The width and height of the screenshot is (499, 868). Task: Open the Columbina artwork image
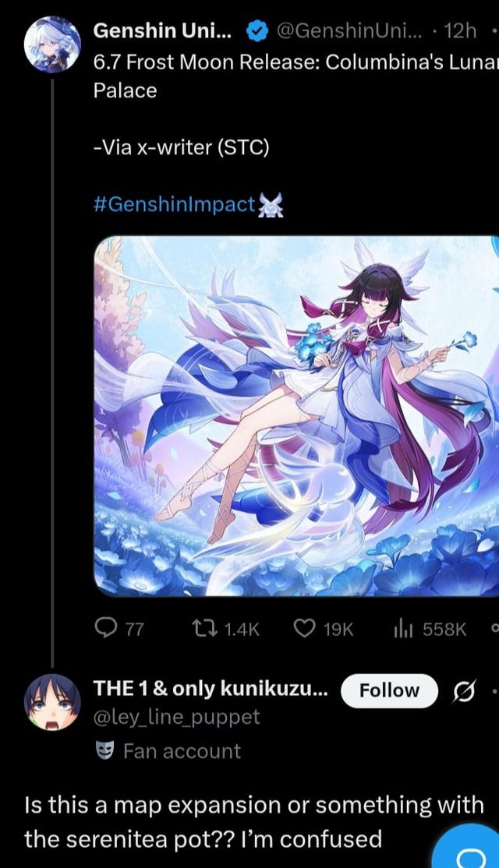(295, 415)
